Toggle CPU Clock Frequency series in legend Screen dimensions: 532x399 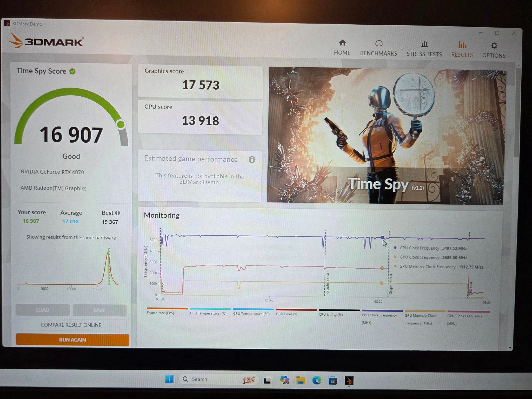pyautogui.click(x=382, y=317)
